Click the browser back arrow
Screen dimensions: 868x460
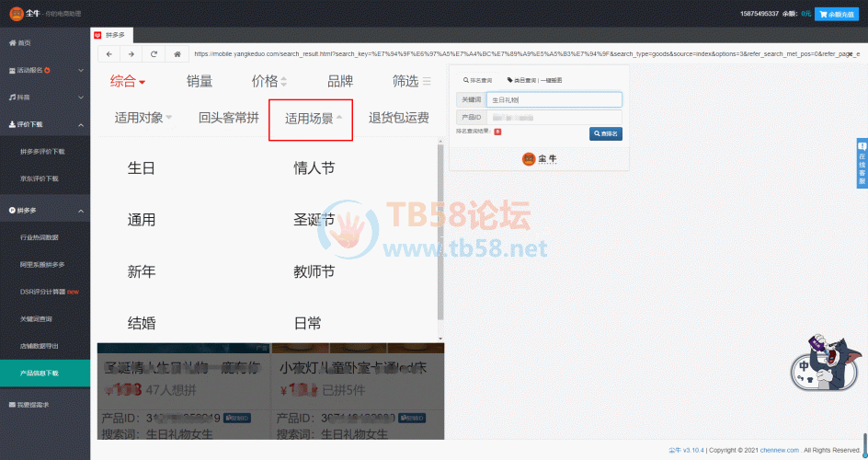109,54
